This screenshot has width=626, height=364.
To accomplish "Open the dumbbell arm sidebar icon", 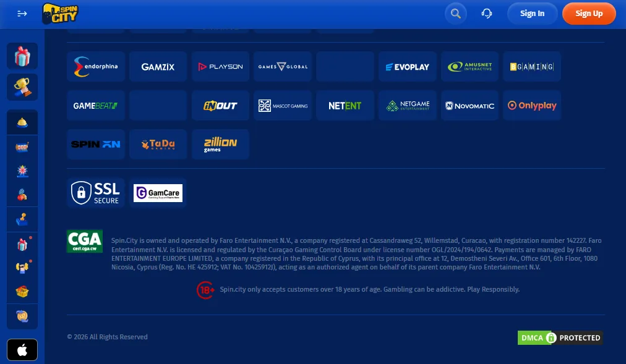I will pyautogui.click(x=22, y=268).
